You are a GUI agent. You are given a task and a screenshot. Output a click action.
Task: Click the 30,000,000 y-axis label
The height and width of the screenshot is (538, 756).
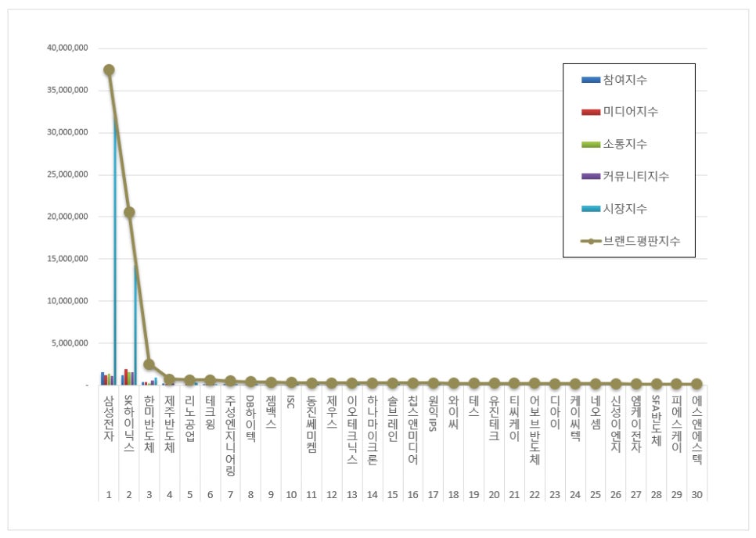click(67, 132)
